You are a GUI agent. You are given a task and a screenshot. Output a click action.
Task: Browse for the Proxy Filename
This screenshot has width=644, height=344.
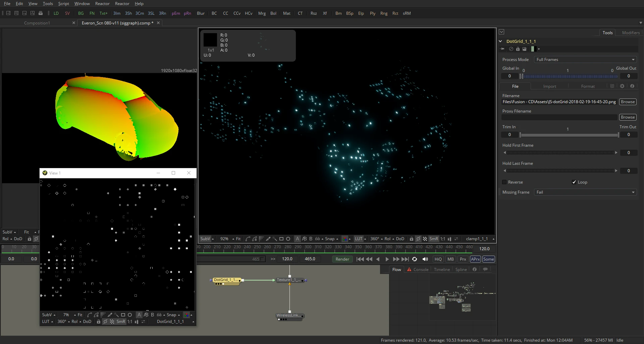[628, 117]
